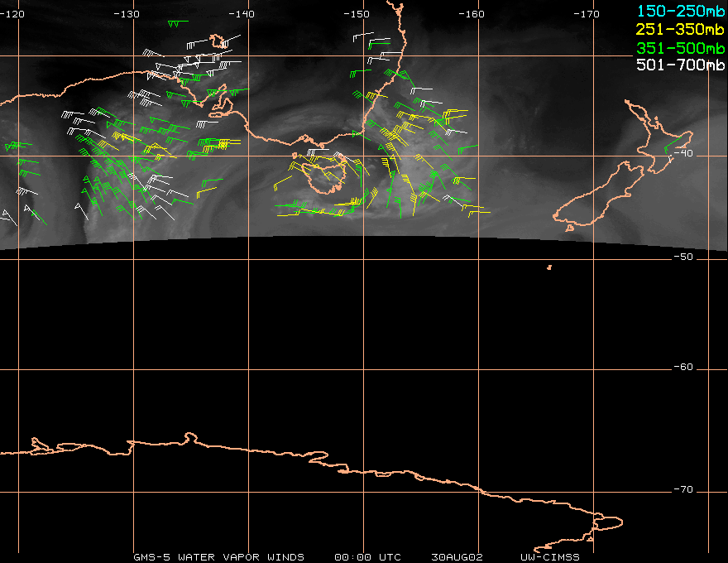Click the -140 longitude label
Screen dimensions: 728x563
click(242, 14)
